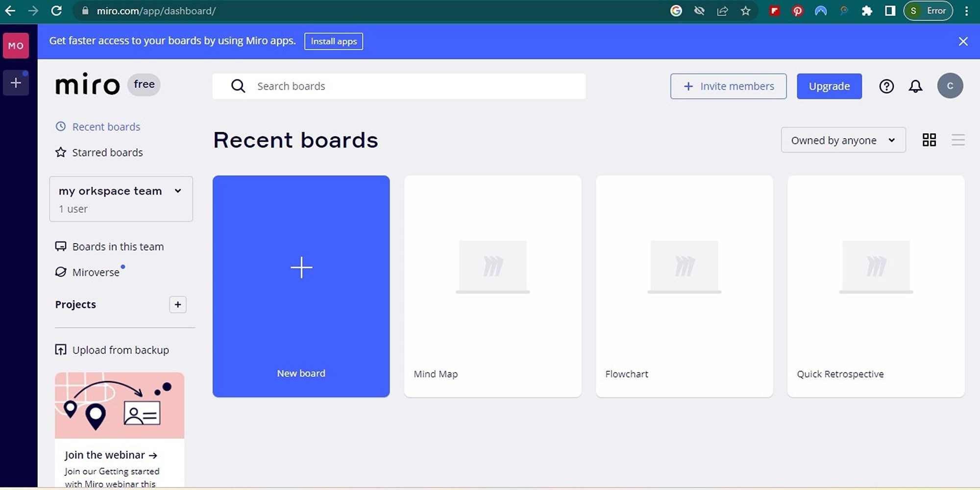
Task: Click the share page icon in address bar
Action: coord(722,11)
